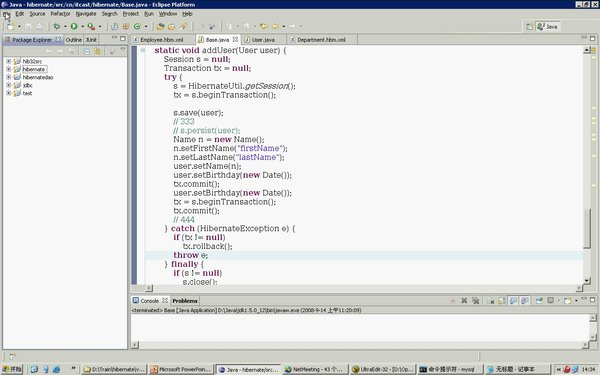
Task: Open the Source menu
Action: (37, 14)
